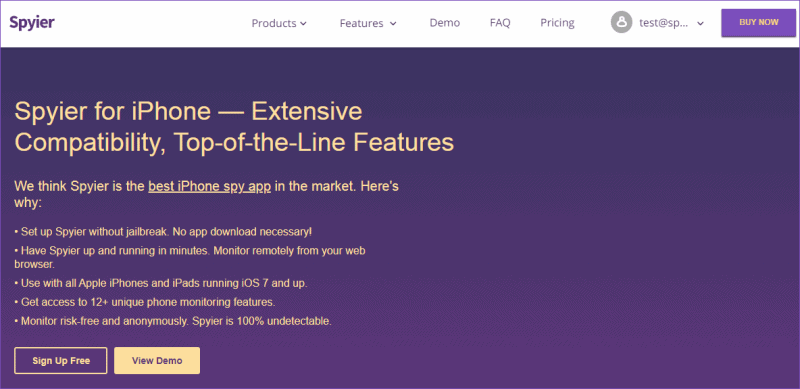800x389 pixels.
Task: Open the Products menu label
Action: 274,23
